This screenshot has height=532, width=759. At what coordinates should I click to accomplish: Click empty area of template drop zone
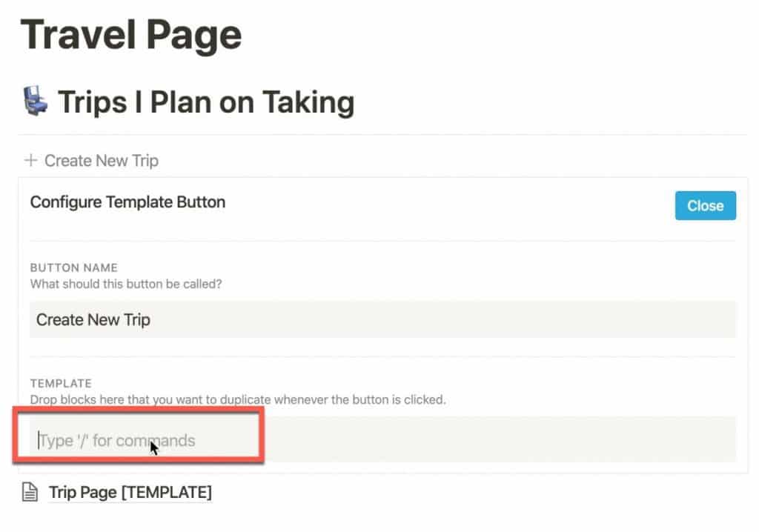coord(499,439)
